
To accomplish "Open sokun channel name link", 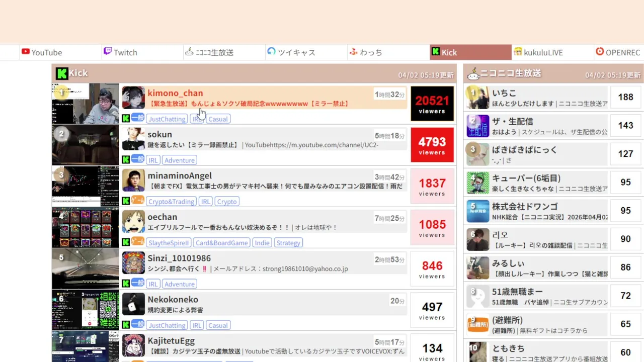I will [x=159, y=134].
